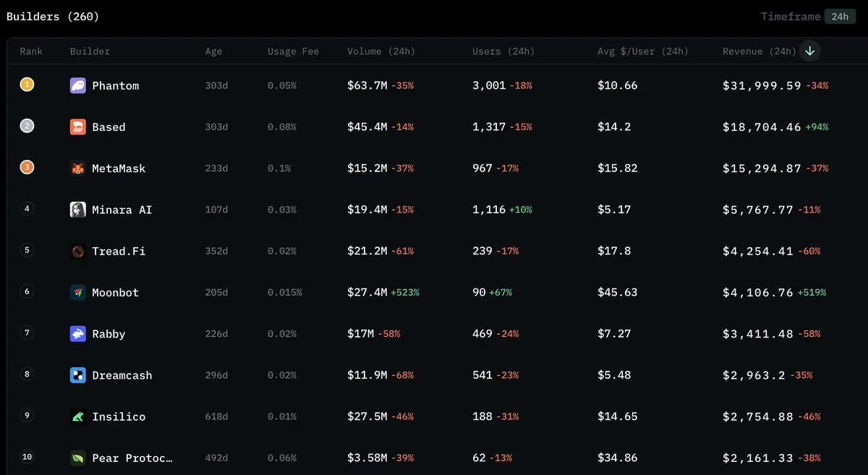Open the MetaMask builder name

point(119,168)
